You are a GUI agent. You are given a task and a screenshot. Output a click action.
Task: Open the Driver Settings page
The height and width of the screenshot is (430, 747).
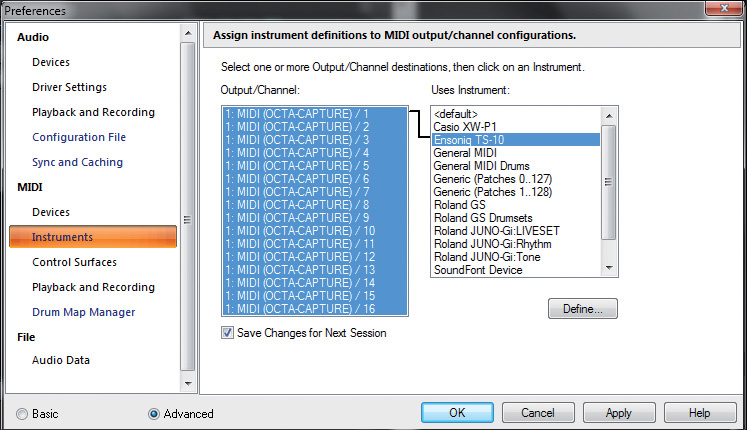(70, 88)
